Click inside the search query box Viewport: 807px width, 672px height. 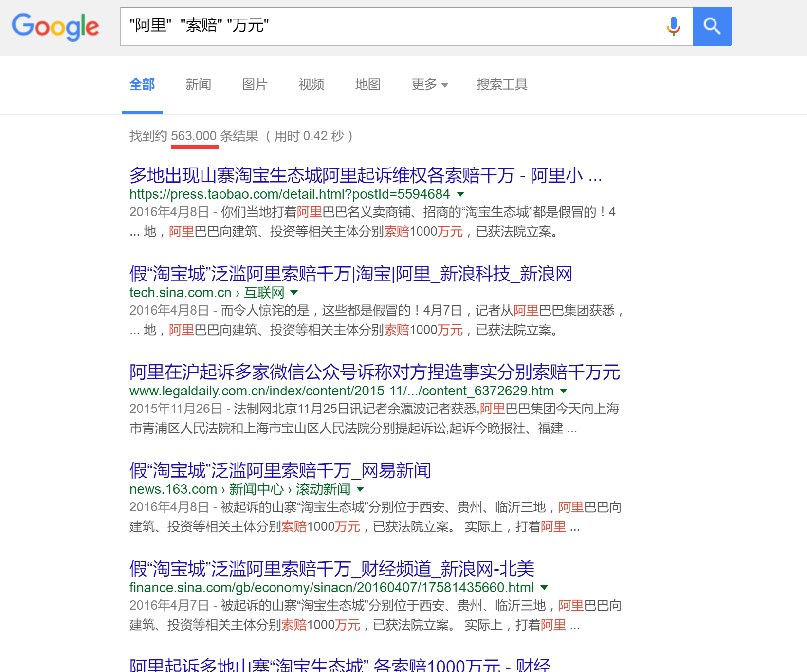tap(389, 26)
